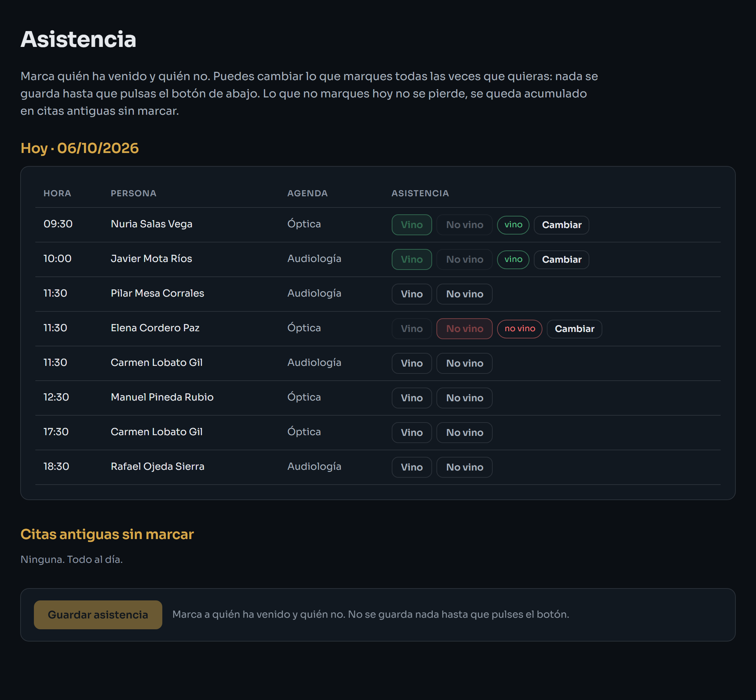Viewport: 756px width, 700px height.
Task: Click the 18:30 time cell
Action: click(x=56, y=466)
